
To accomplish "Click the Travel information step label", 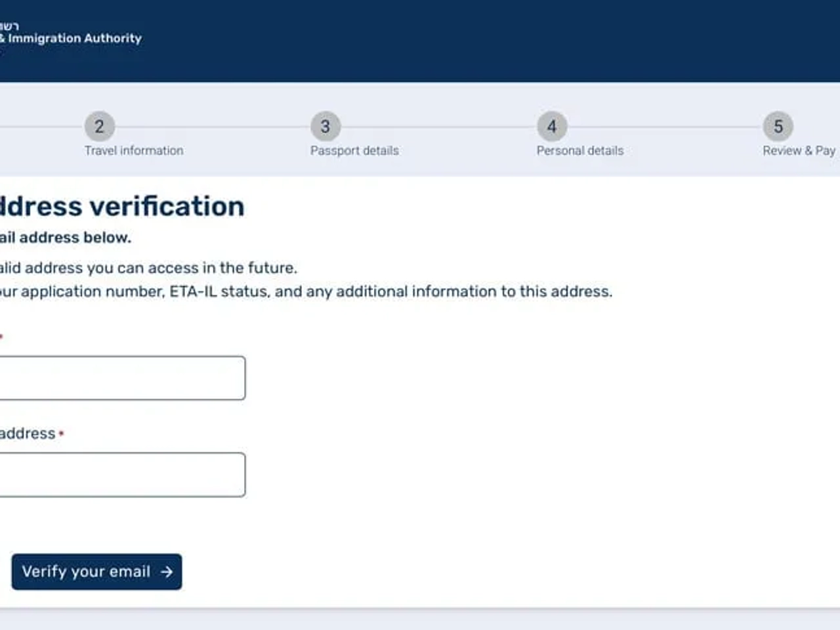I will point(134,150).
